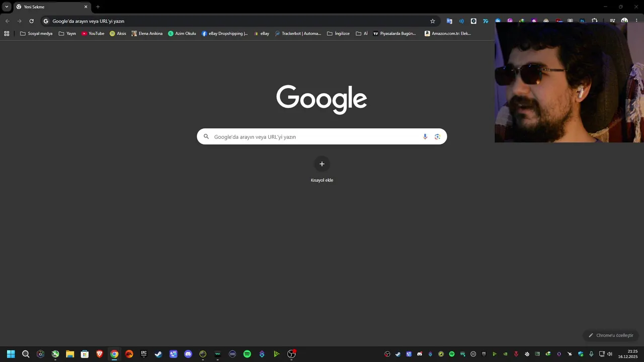Open the tab search dropdown arrow
644x362 pixels.
(x=7, y=7)
